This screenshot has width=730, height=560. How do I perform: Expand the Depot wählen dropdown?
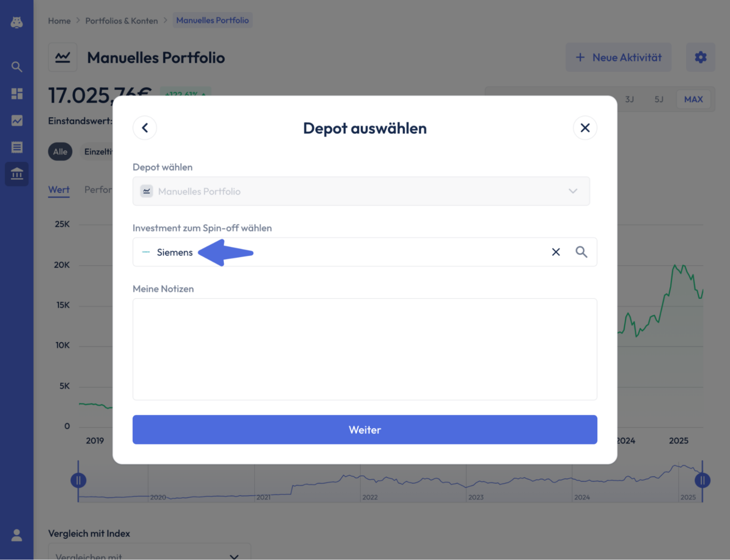tap(361, 191)
